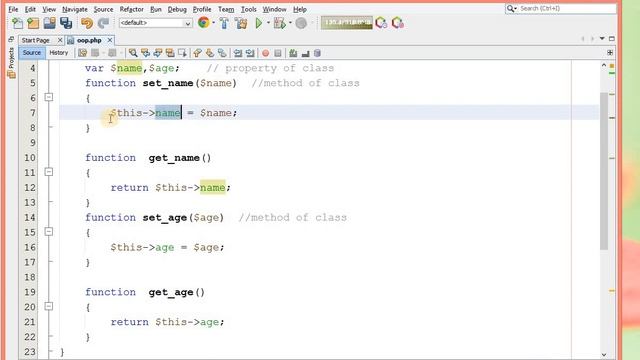Click the restore sidebar icon above Projects

coord(11,39)
